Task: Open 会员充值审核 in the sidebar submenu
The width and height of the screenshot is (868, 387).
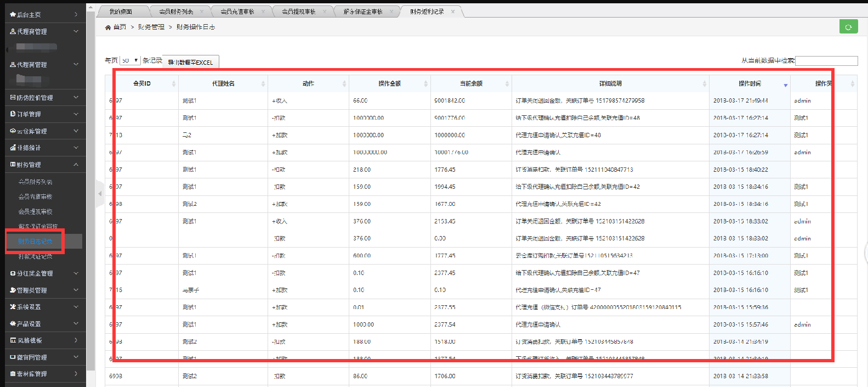Action: tap(36, 197)
